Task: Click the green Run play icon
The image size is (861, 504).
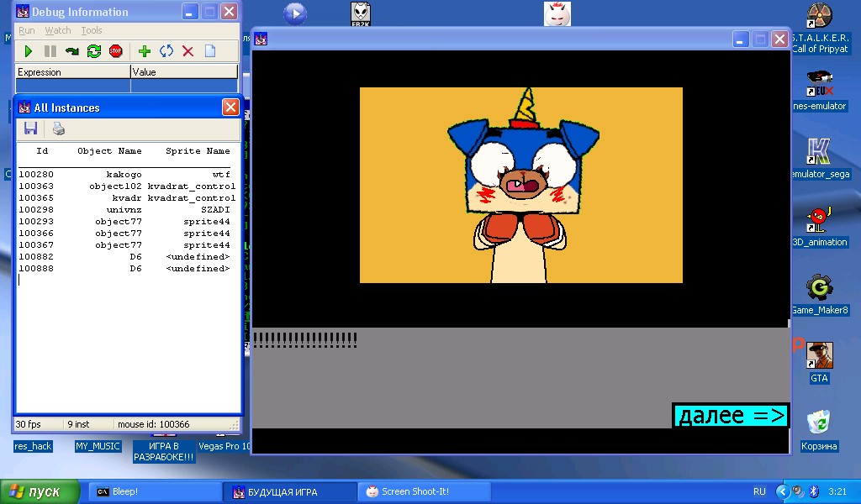Action: coord(29,51)
